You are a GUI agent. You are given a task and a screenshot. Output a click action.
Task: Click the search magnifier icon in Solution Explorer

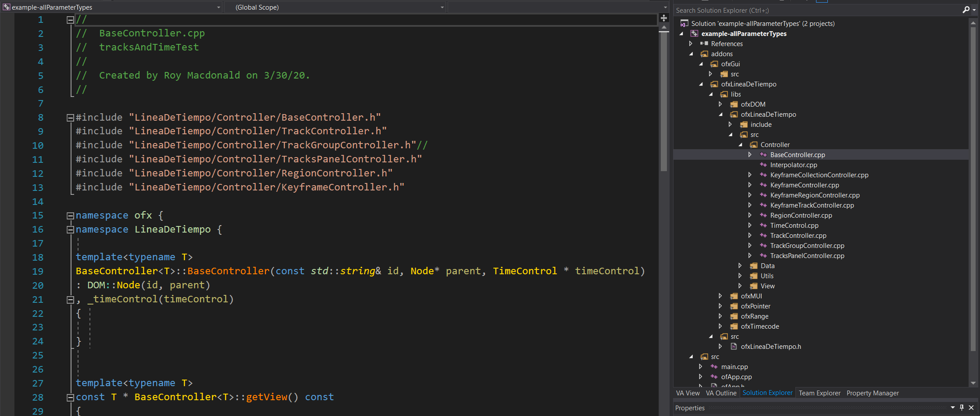(x=966, y=10)
